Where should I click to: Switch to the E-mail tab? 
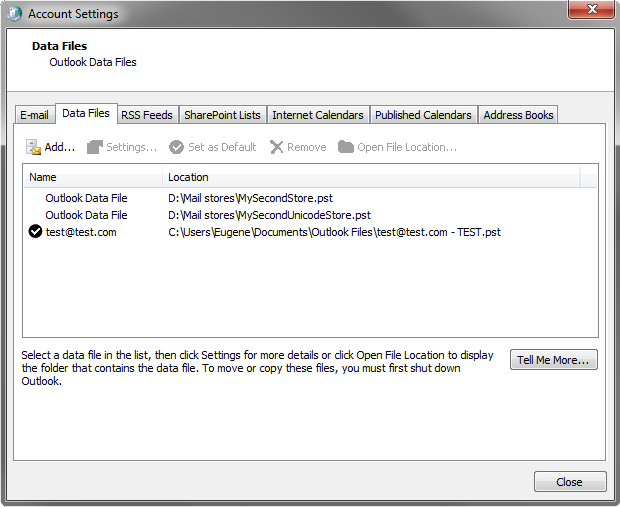pyautogui.click(x=34, y=115)
